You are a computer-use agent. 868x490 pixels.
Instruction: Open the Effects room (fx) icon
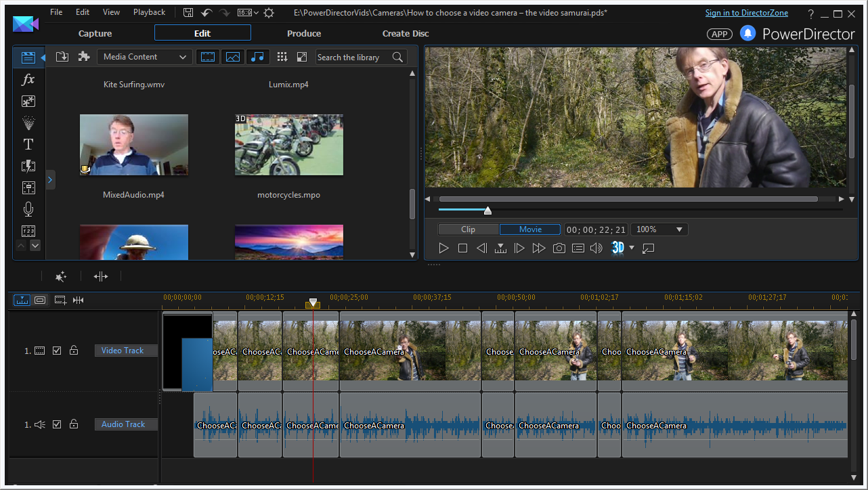28,80
